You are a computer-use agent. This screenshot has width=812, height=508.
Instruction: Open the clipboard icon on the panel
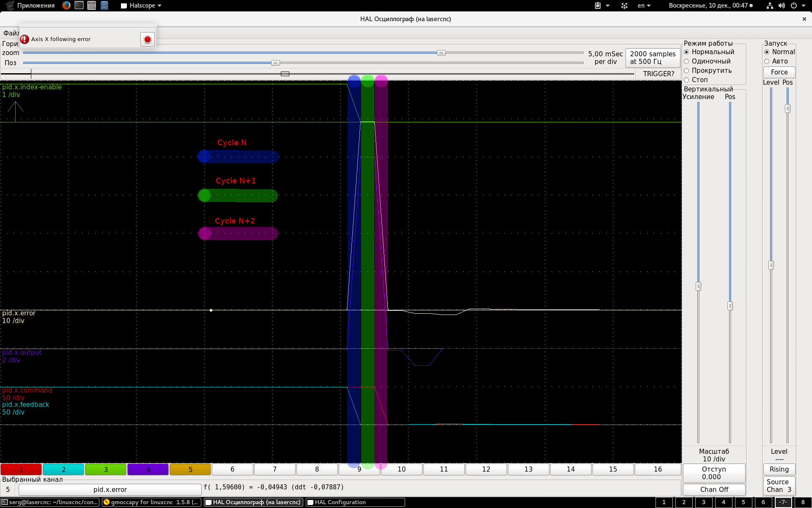pos(598,6)
